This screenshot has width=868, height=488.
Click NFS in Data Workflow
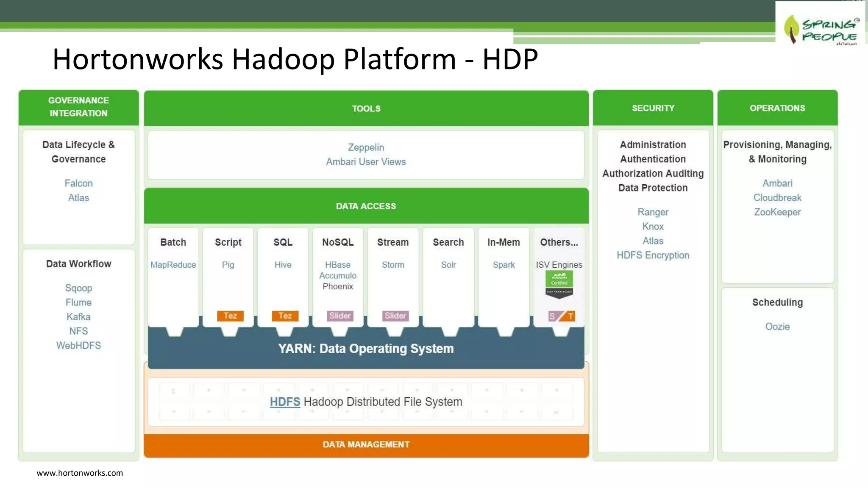click(78, 331)
